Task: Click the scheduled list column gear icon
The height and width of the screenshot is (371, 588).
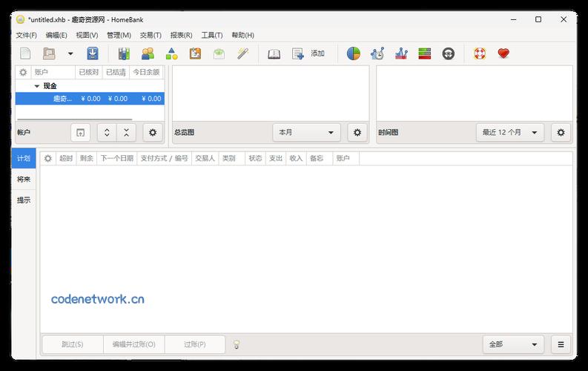Action: (47, 158)
